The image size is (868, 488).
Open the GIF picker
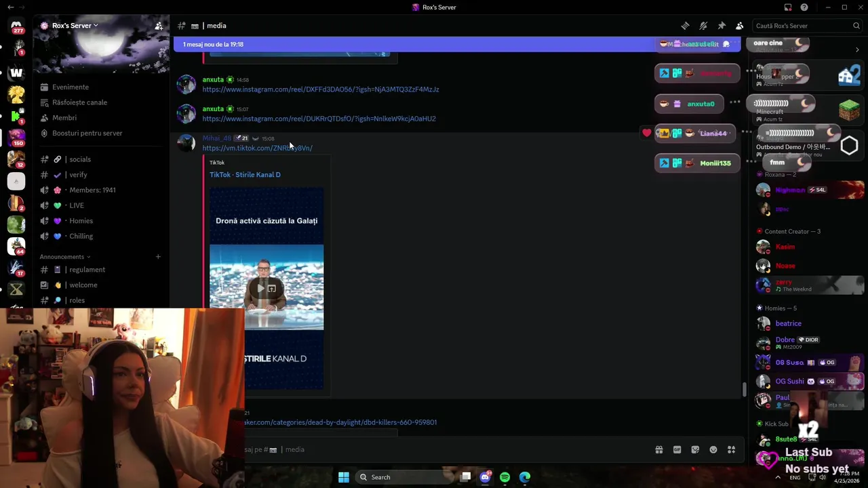(x=677, y=449)
